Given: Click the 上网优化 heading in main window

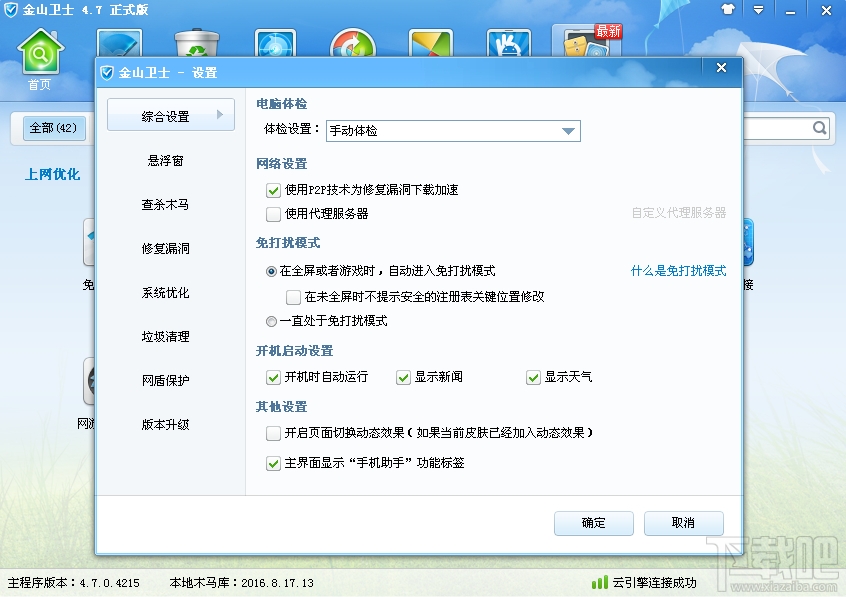Looking at the screenshot, I should (52, 174).
